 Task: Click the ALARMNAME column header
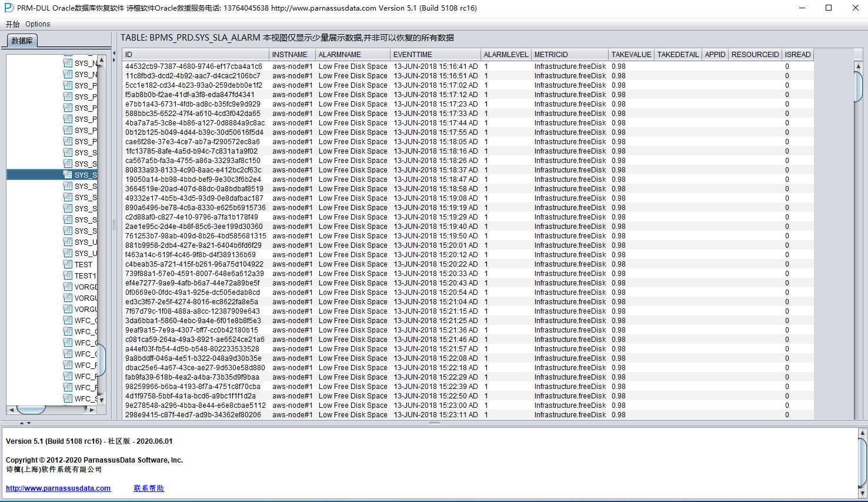(353, 54)
